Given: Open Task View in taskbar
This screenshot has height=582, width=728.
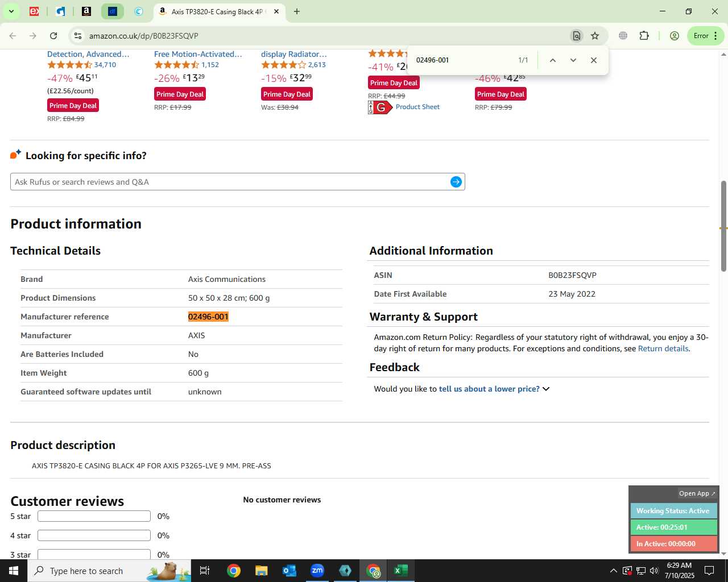Looking at the screenshot, I should [205, 571].
